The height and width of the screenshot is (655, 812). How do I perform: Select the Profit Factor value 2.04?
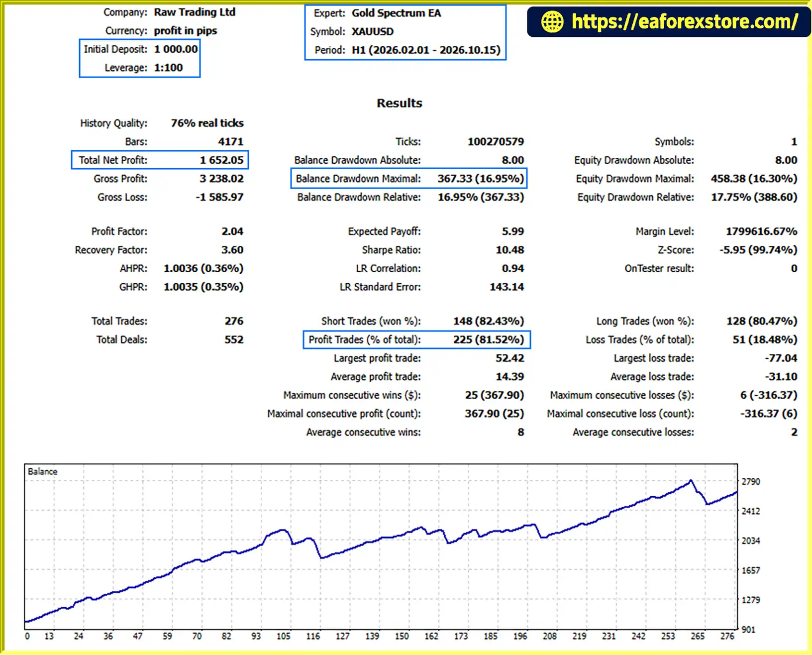tap(232, 231)
